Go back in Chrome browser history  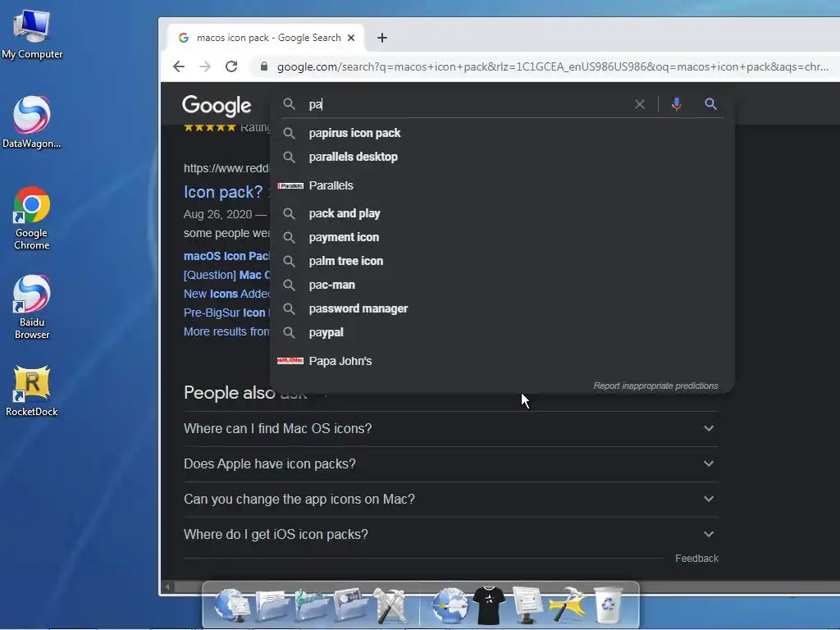coord(179,66)
